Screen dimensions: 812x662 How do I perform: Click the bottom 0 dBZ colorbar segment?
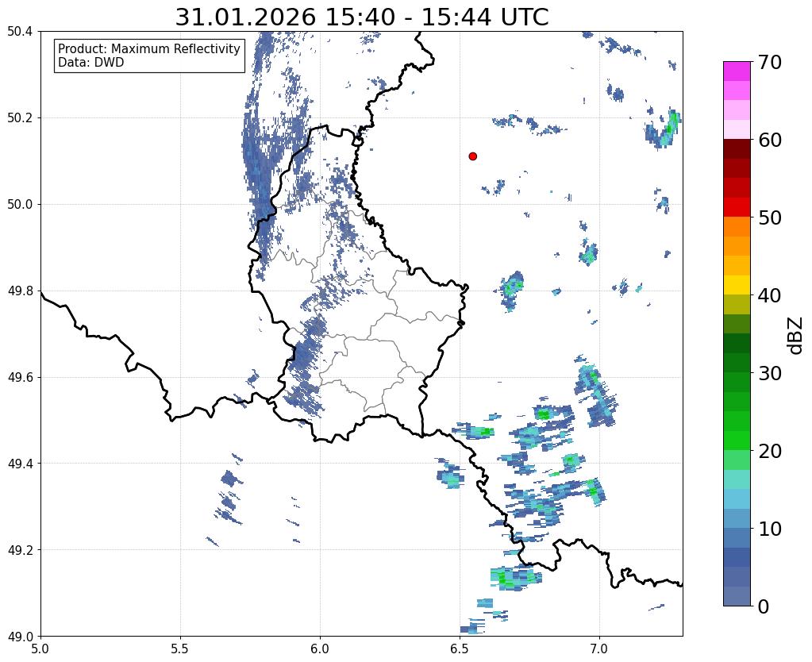click(737, 596)
